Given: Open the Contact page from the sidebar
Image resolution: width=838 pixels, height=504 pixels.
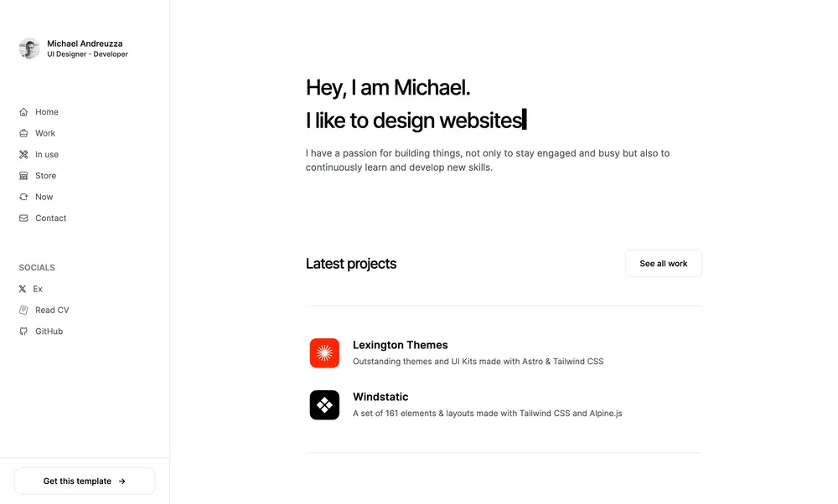Looking at the screenshot, I should 52,218.
